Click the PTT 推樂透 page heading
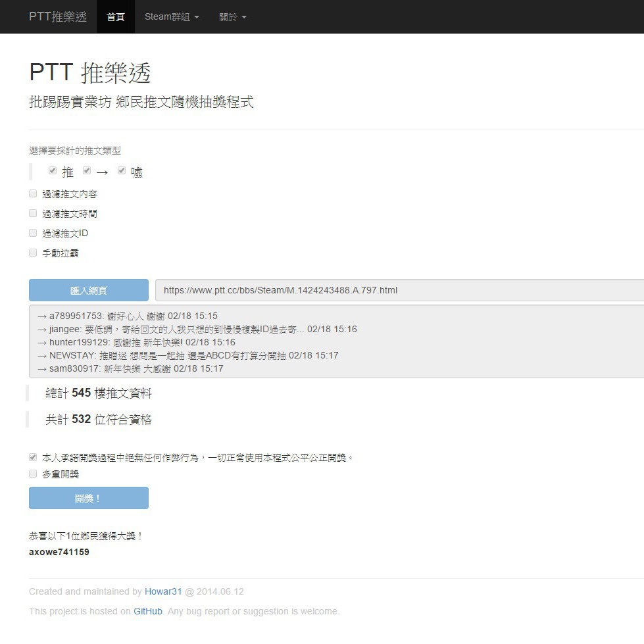Screen dimensions: 644x644 [x=90, y=73]
